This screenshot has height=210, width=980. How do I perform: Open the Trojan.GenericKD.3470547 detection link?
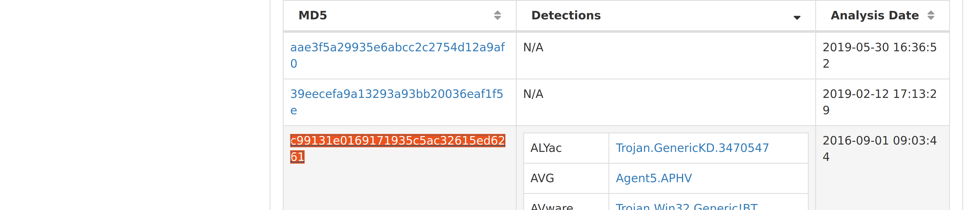pyautogui.click(x=692, y=148)
